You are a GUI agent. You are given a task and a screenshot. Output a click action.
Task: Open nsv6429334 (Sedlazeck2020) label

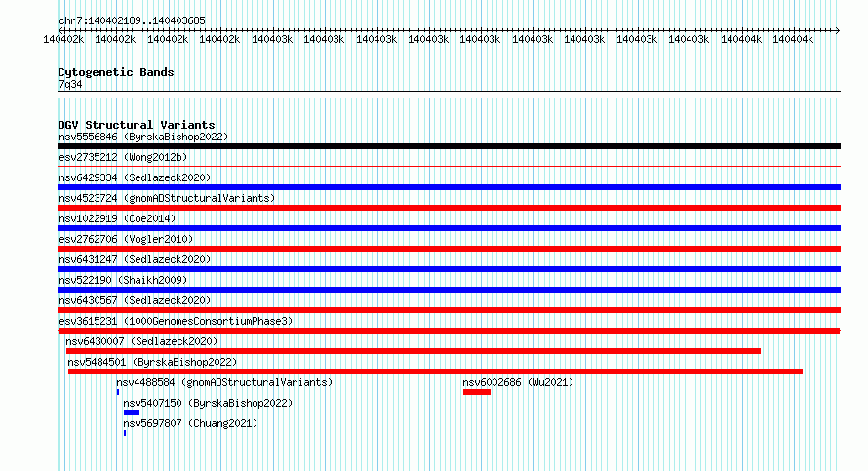pyautogui.click(x=135, y=177)
